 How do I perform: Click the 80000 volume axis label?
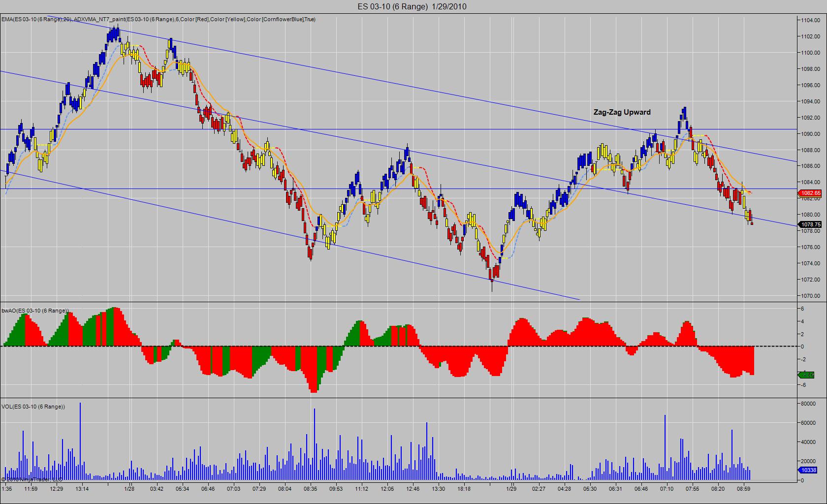pos(809,404)
